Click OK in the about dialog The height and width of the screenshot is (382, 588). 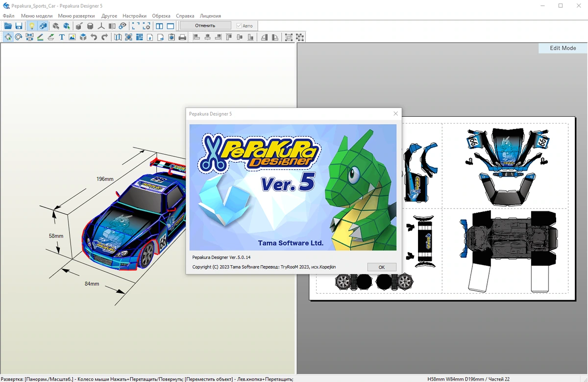pyautogui.click(x=382, y=267)
